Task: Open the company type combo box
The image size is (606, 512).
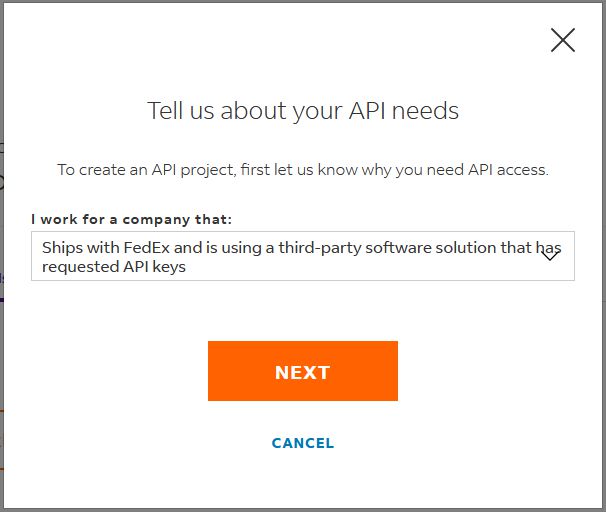Action: pyautogui.click(x=302, y=256)
